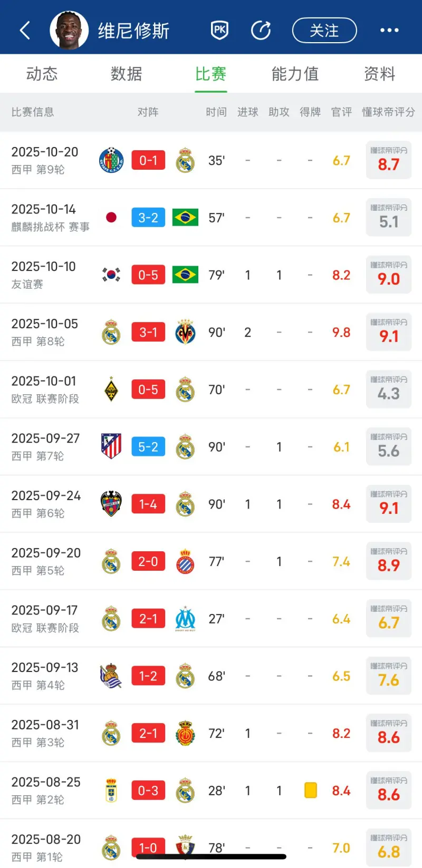Open the 资料 tab
422x868 pixels.
(379, 74)
